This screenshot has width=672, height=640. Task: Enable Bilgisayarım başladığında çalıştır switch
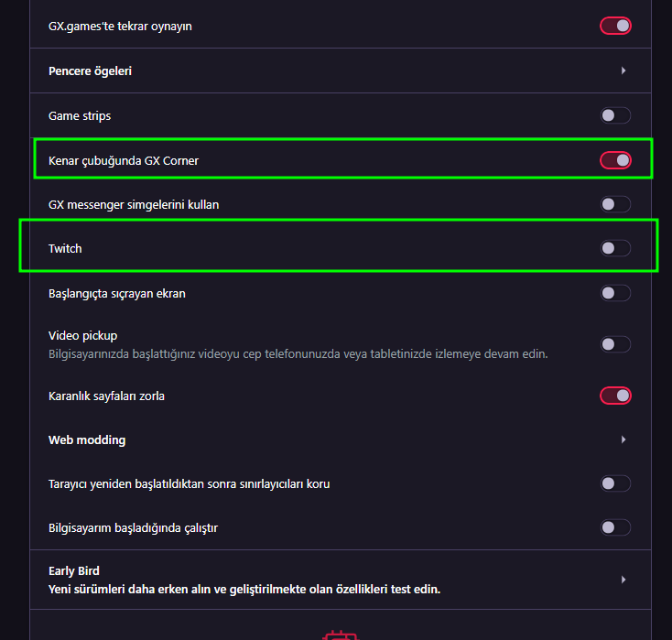coord(615,527)
